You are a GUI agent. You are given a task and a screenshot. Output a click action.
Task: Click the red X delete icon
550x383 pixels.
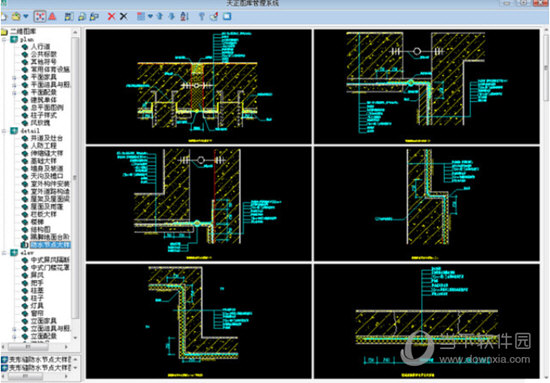tap(112, 16)
